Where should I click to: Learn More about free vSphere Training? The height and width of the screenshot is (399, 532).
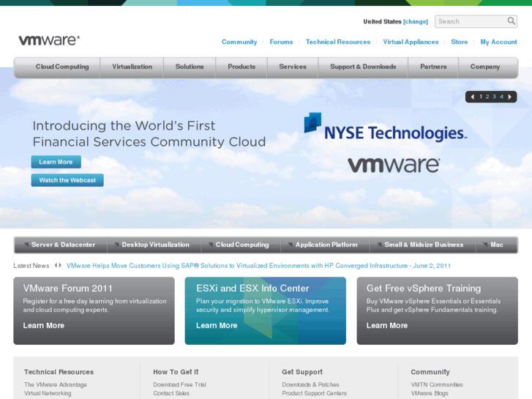[387, 325]
